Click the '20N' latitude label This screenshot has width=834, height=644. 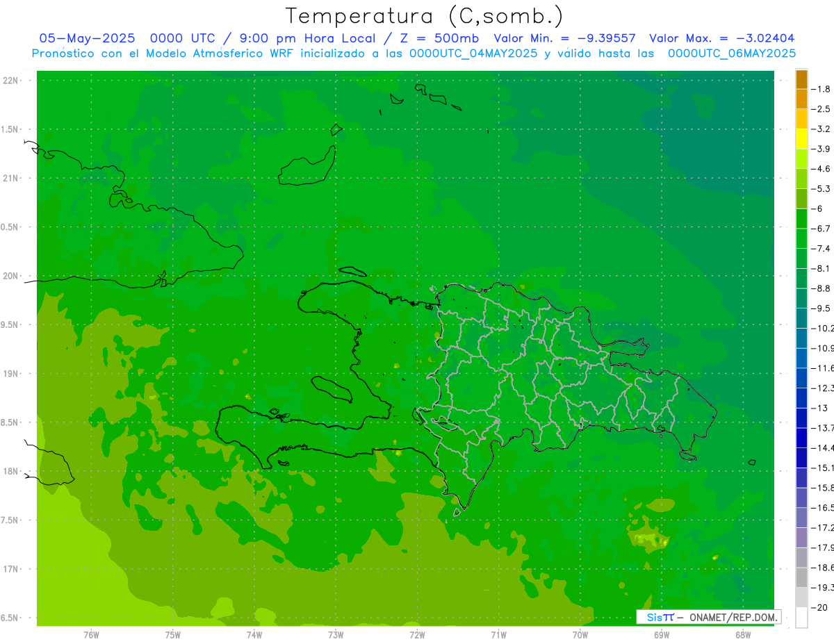[x=12, y=276]
